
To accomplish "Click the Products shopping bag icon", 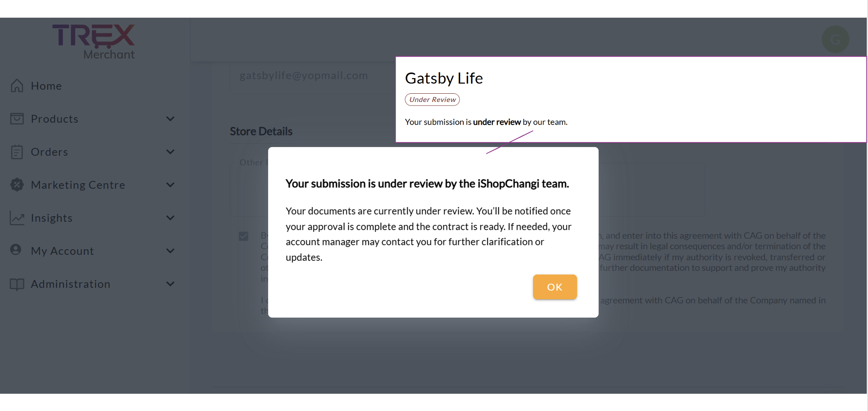I will [x=17, y=119].
